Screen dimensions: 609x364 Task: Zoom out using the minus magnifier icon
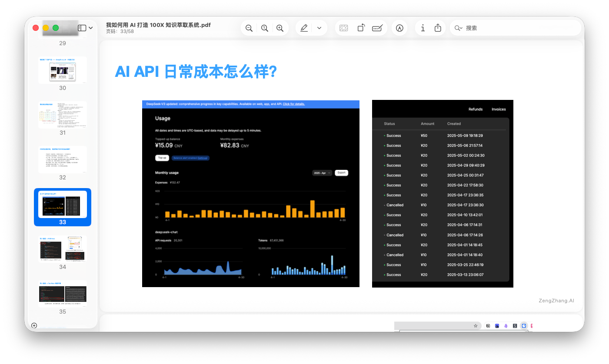(x=249, y=28)
